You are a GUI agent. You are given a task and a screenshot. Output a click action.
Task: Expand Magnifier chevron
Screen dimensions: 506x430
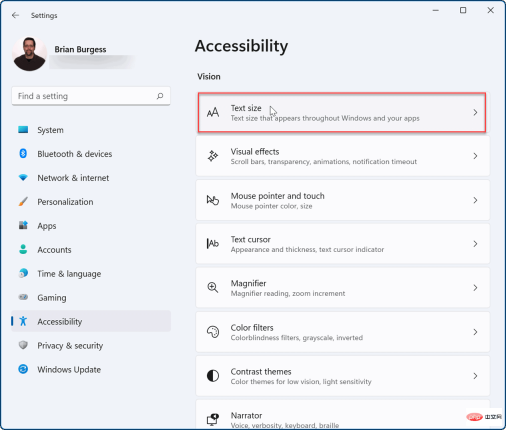click(x=475, y=288)
